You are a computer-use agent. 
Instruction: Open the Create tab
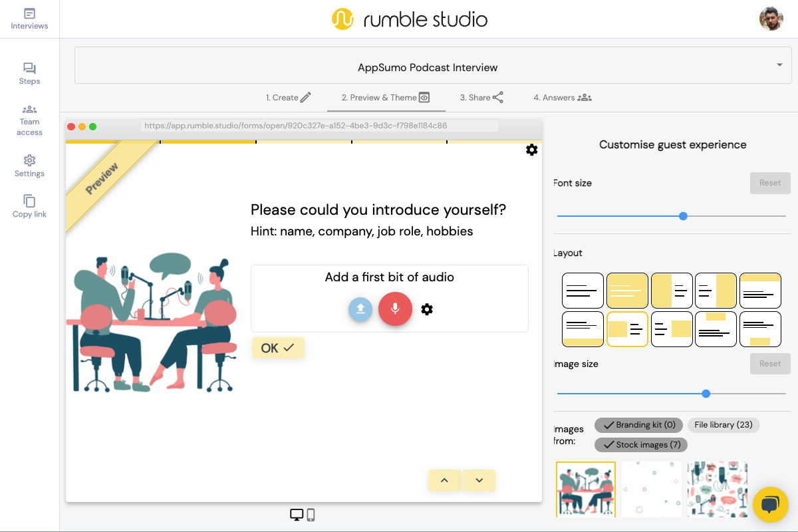tap(288, 97)
